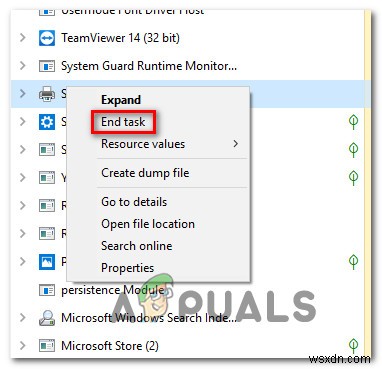Image resolution: width=382 pixels, height=369 pixels.
Task: Expand the Photos picture icon row chevron
Action: coord(22,262)
